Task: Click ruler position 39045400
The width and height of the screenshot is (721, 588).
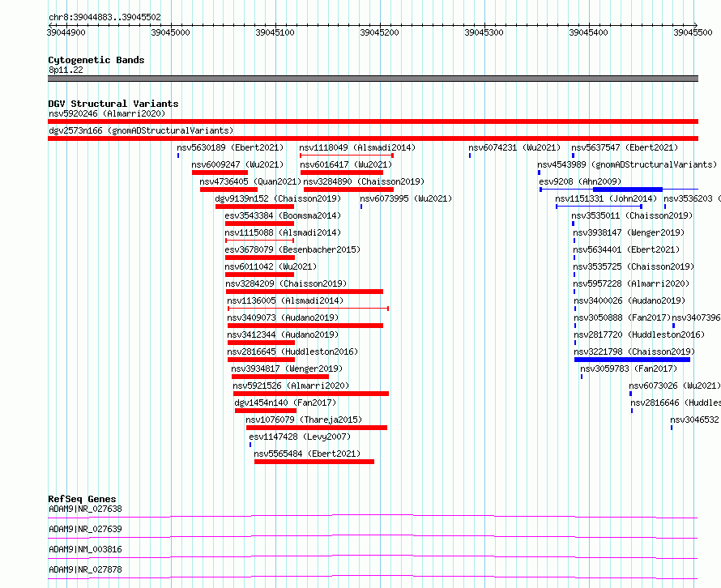Action: [x=589, y=32]
